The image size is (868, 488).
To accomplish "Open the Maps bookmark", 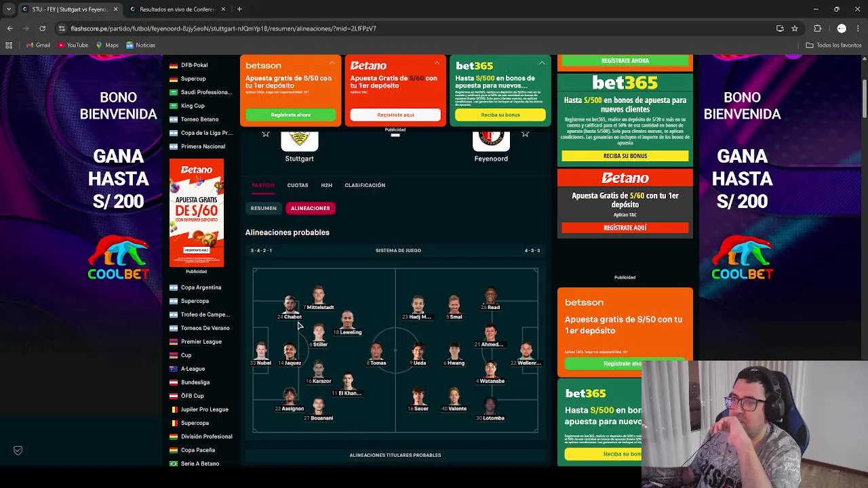I will point(107,45).
